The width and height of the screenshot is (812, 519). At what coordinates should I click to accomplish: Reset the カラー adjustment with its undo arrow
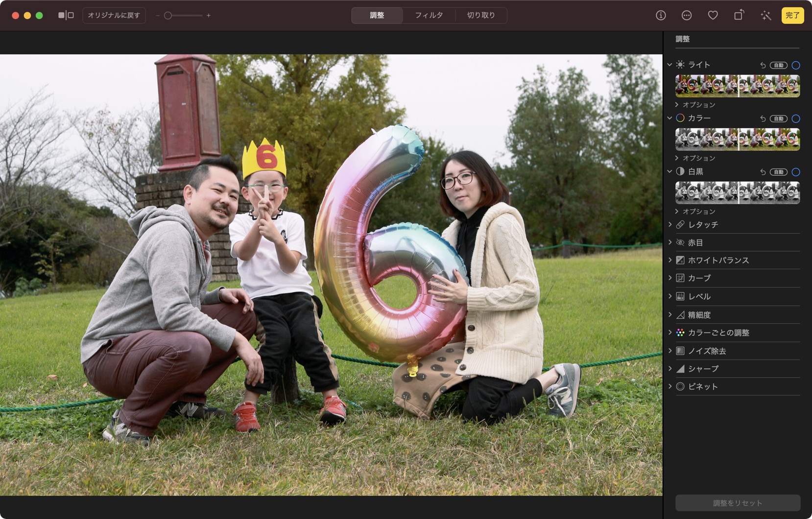[763, 118]
